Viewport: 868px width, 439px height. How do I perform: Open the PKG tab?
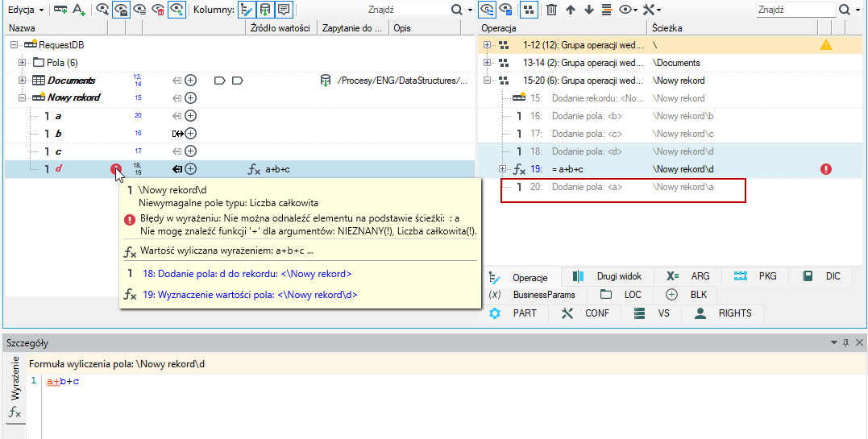tap(755, 276)
